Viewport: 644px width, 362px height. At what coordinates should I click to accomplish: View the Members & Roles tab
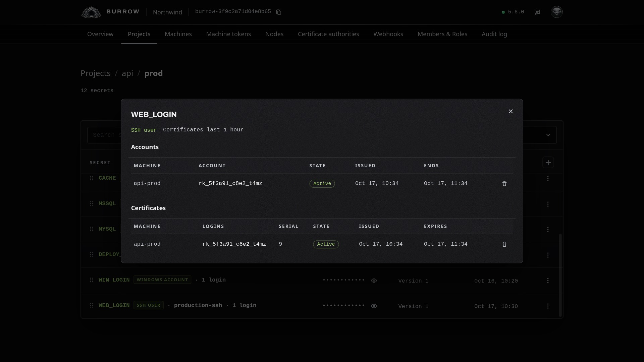[442, 34]
